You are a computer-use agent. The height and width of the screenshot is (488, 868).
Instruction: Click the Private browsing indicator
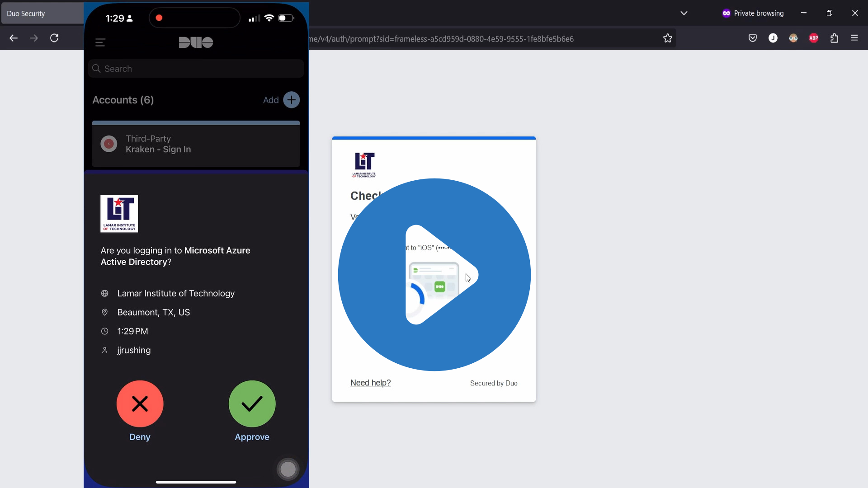tap(753, 13)
